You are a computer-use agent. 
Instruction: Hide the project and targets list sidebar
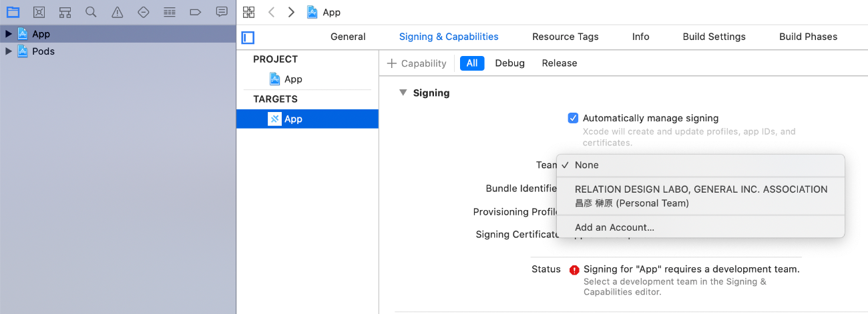point(248,37)
